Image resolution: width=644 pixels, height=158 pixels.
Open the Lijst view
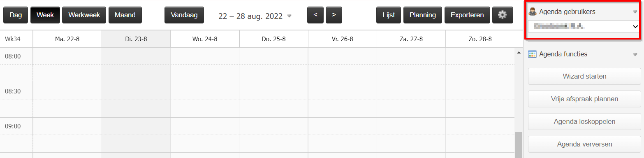(389, 15)
